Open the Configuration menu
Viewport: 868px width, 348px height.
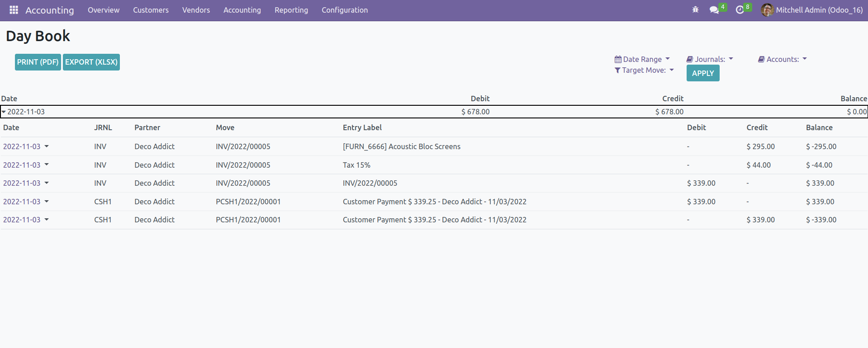point(344,10)
